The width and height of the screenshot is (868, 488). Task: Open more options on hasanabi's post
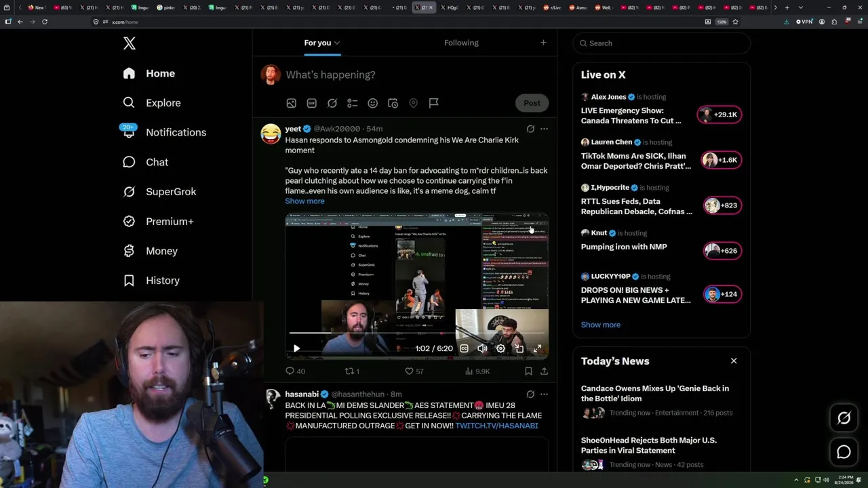[x=544, y=394]
